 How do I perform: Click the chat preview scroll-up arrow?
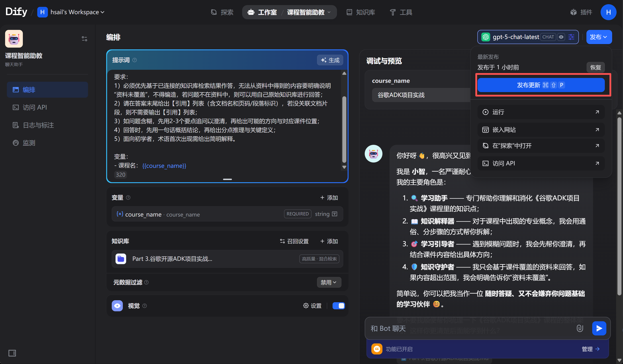coord(619,113)
